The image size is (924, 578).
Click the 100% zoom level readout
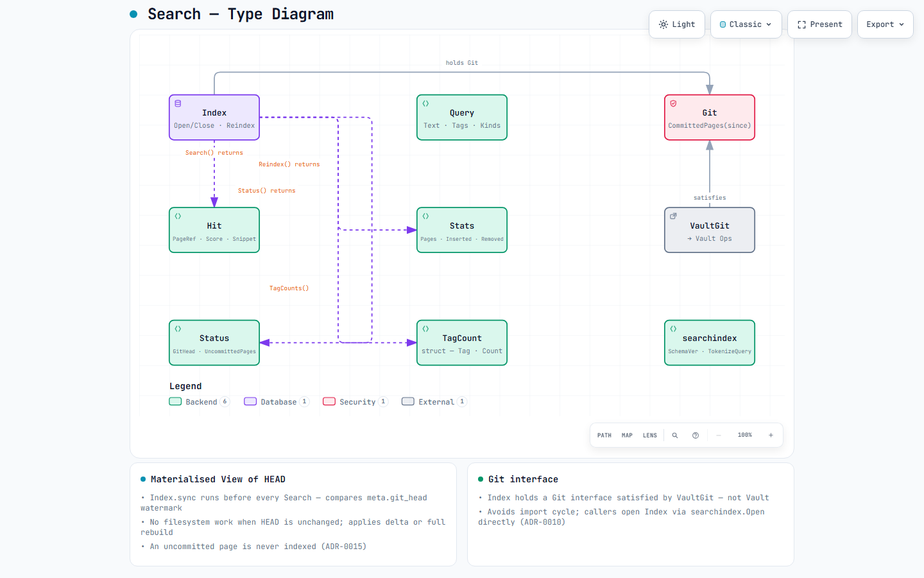[x=745, y=435]
